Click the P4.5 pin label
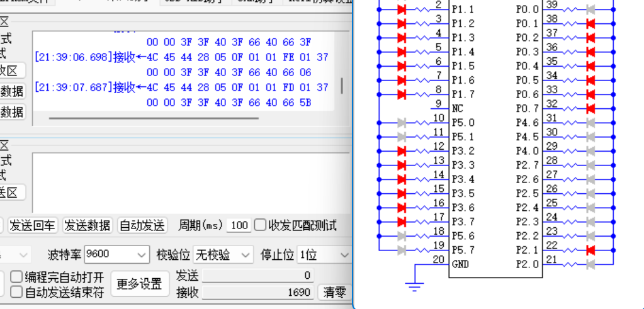Viewport: 644px width, 309px height. (x=528, y=137)
